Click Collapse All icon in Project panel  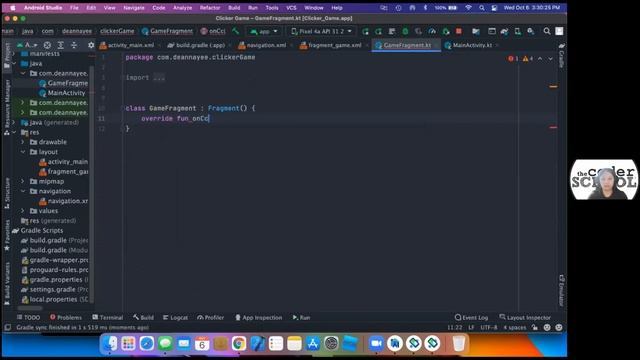coord(74,45)
